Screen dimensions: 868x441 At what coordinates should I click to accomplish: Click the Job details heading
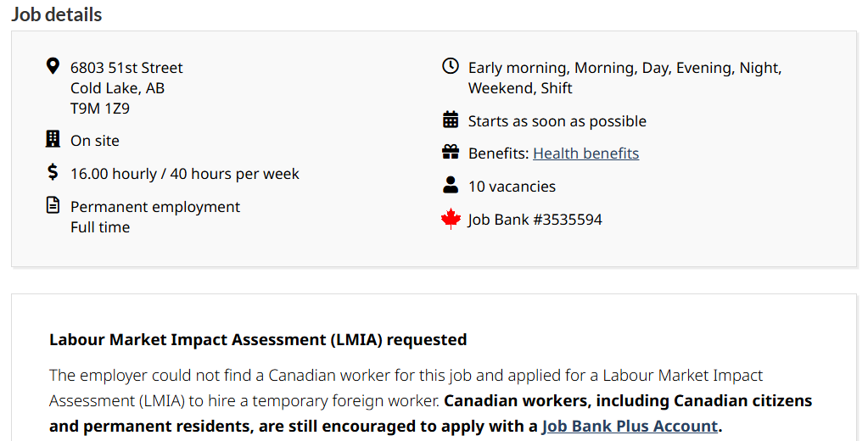coord(57,14)
